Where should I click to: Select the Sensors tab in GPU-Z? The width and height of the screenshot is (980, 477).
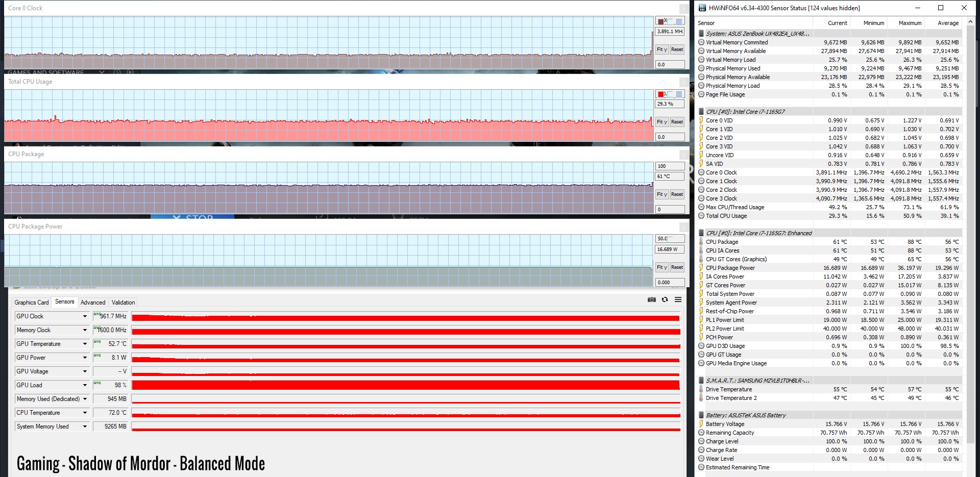tap(65, 302)
